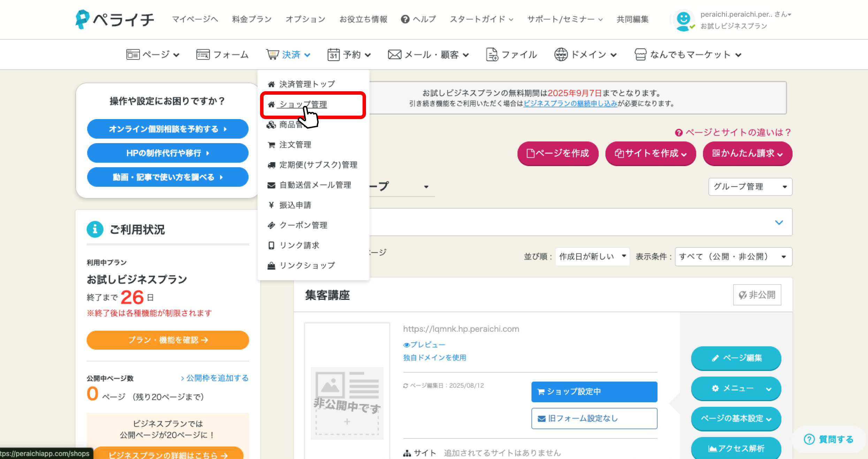Click the メール・顧客 envelope icon

[394, 54]
